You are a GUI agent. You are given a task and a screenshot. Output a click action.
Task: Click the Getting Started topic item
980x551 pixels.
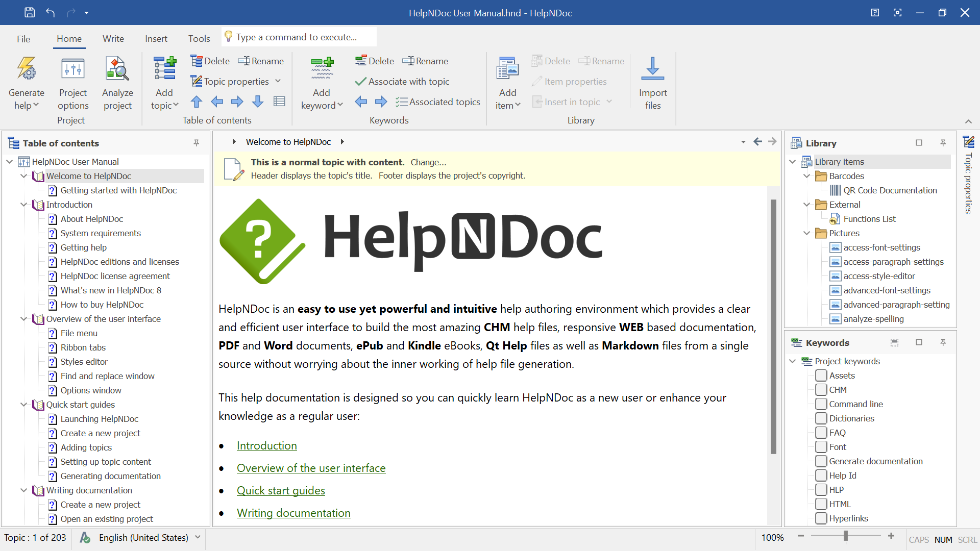click(118, 190)
